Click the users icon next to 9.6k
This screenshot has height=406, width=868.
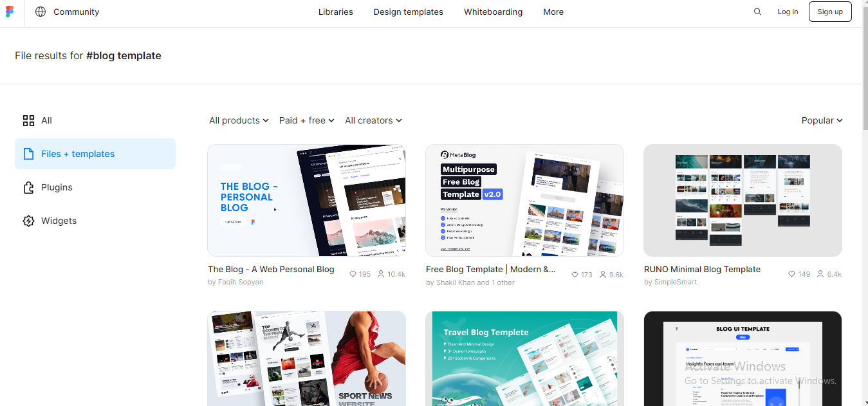coord(603,275)
